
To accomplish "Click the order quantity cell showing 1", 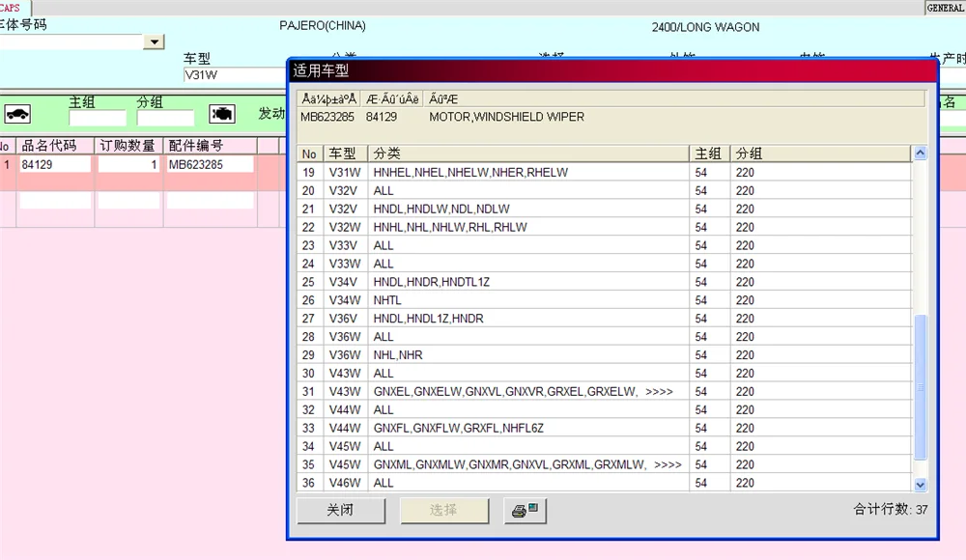I will 128,164.
